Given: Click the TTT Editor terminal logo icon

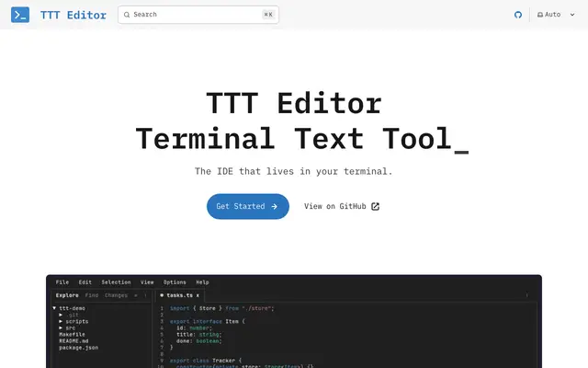Looking at the screenshot, I should click(x=20, y=15).
